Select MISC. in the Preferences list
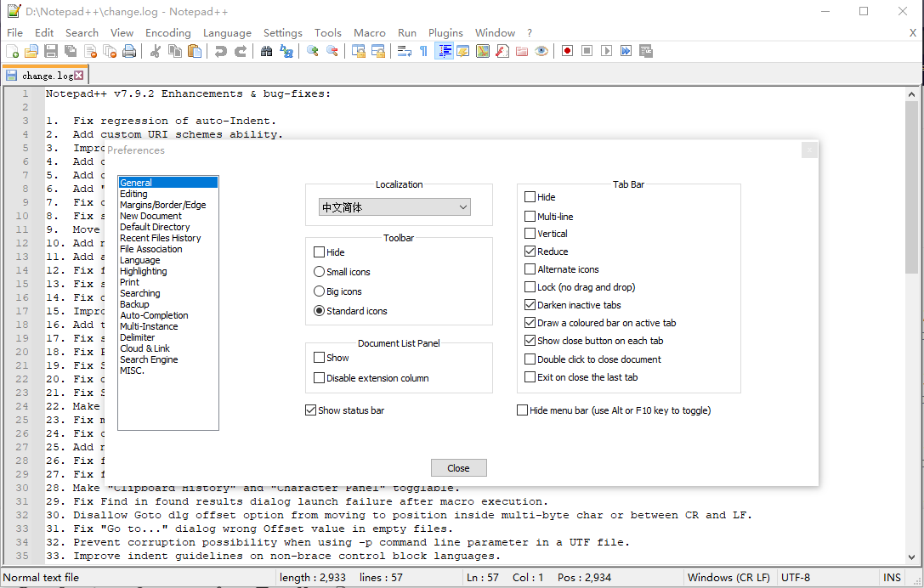 click(x=132, y=370)
